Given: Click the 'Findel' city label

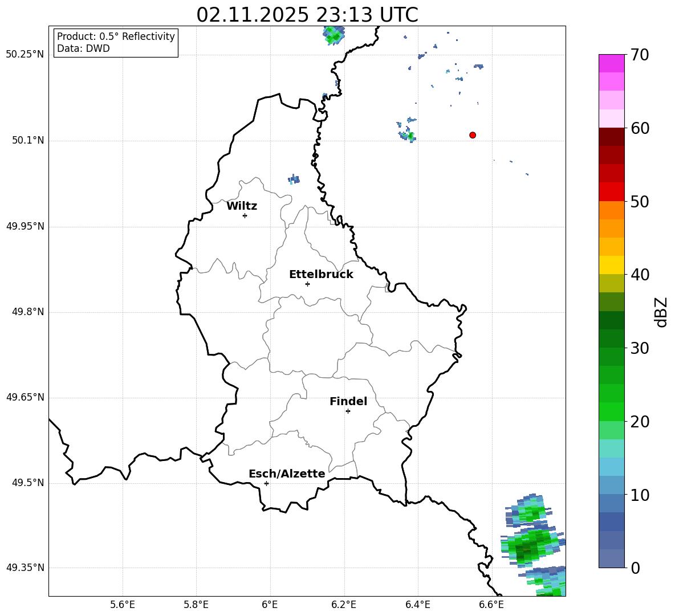Looking at the screenshot, I should pyautogui.click(x=348, y=401).
